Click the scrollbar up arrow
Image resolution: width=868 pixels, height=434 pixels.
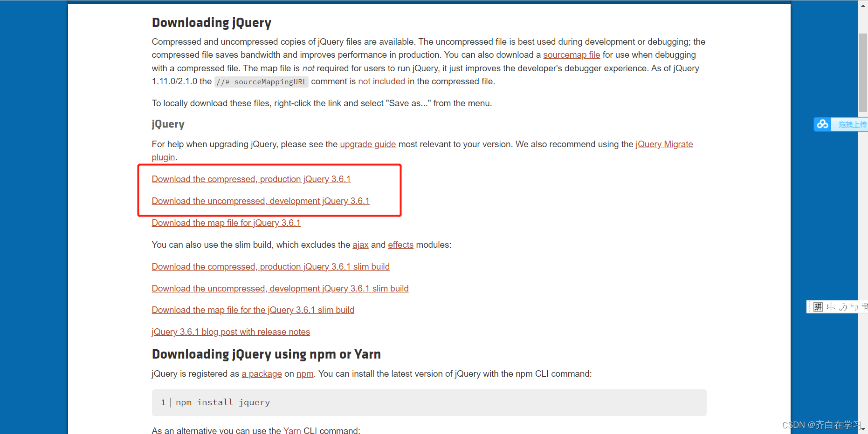[863, 6]
